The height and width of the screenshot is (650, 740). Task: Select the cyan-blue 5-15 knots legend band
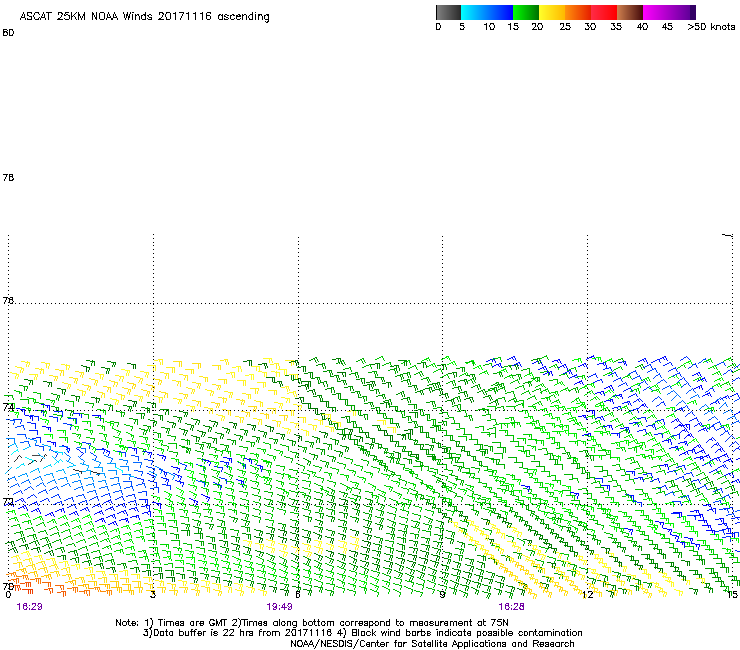click(487, 12)
